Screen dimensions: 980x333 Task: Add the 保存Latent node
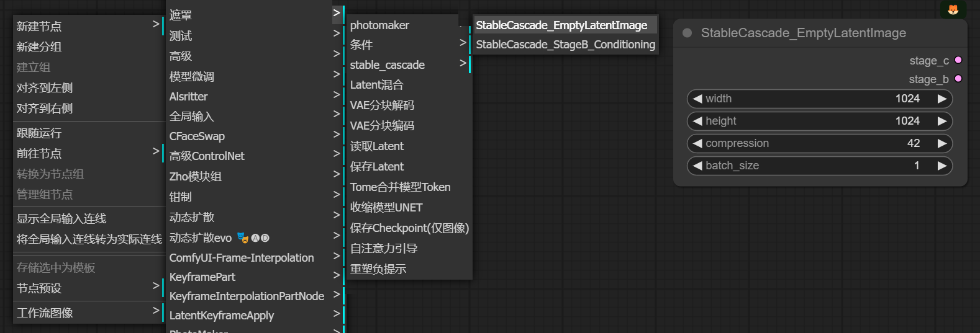click(409, 166)
